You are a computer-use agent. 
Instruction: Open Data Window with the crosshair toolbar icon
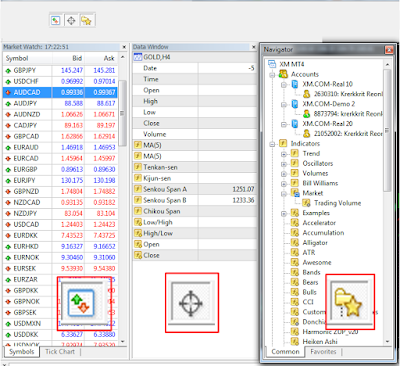pyautogui.click(x=71, y=21)
